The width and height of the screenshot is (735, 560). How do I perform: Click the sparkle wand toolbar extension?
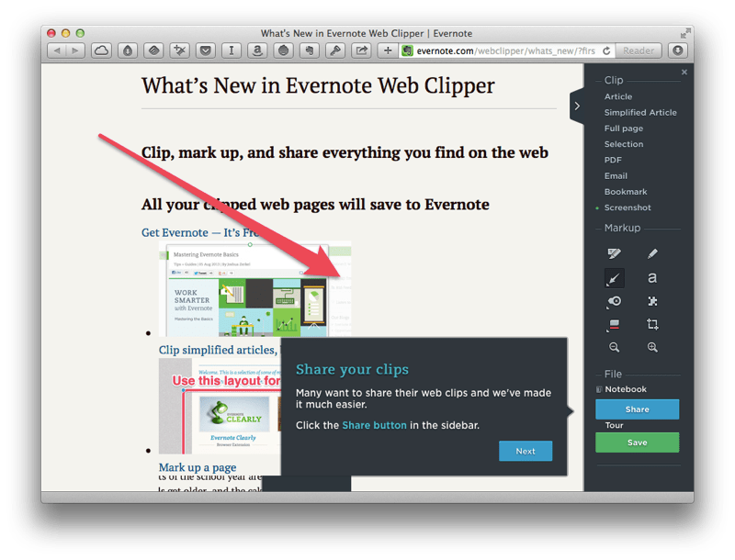[x=179, y=50]
